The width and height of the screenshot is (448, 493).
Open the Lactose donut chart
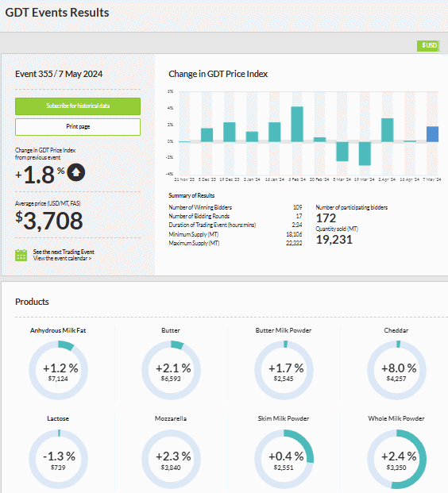pyautogui.click(x=58, y=459)
